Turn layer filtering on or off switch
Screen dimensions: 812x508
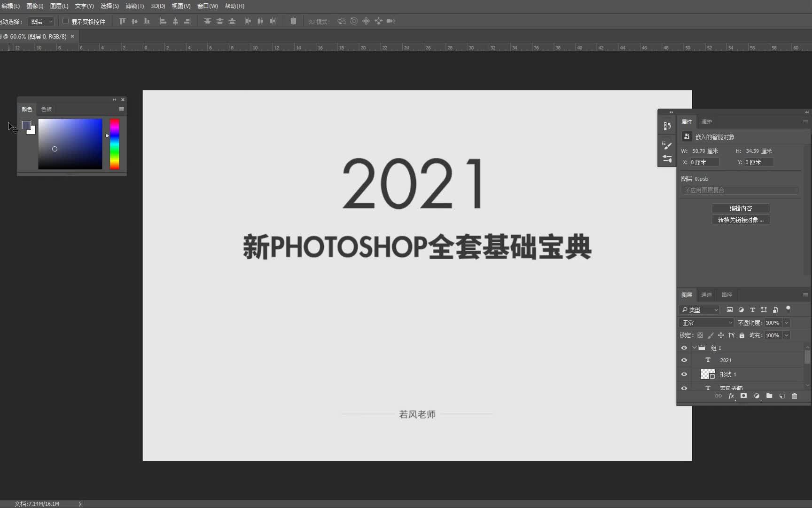pyautogui.click(x=789, y=309)
